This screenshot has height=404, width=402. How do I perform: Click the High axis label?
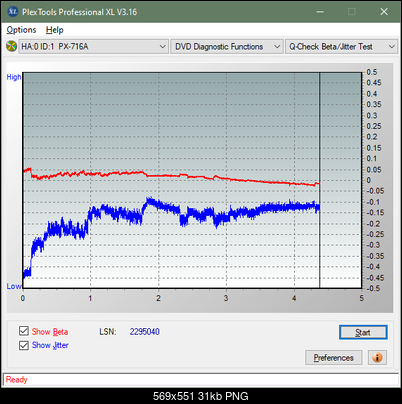pos(14,77)
